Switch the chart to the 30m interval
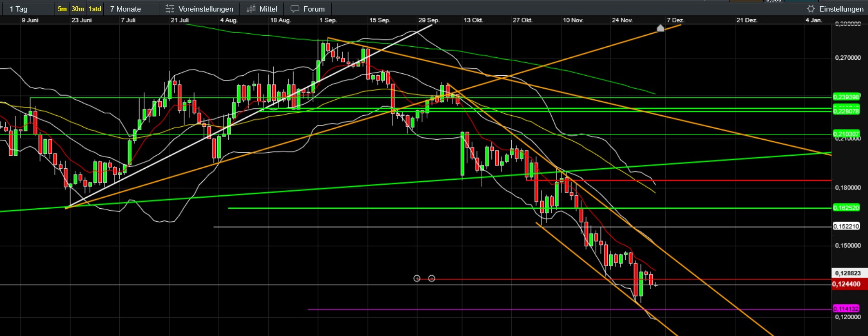Screen dimensions: 868x336 pyautogui.click(x=78, y=9)
